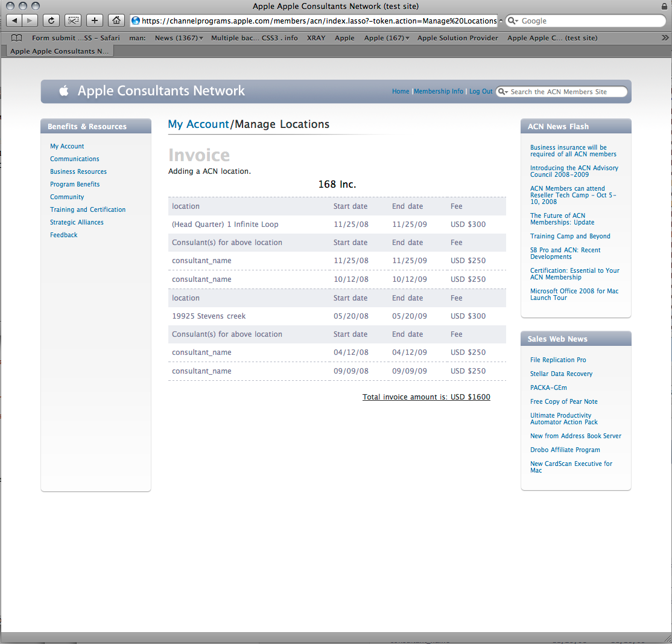672x644 pixels.
Task: Open the ACN site search magnifier dropdown
Action: 502,91
